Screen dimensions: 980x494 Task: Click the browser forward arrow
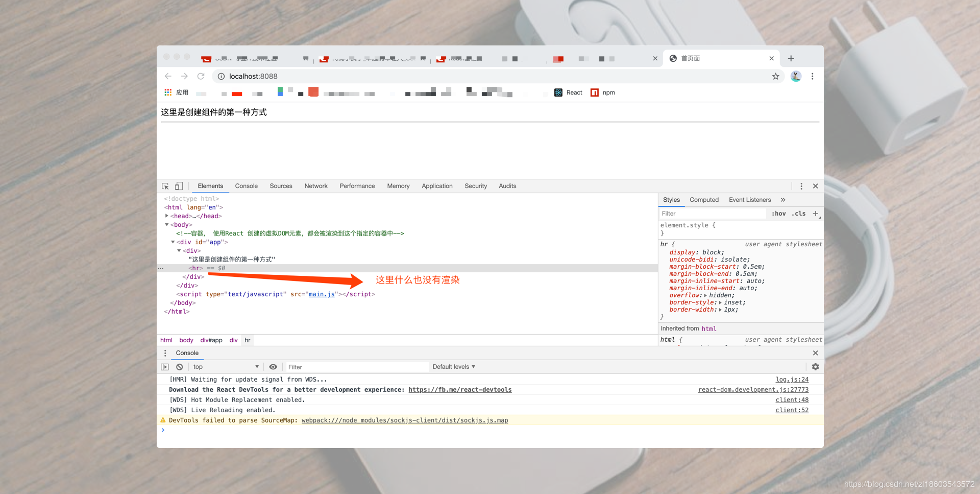pos(184,76)
